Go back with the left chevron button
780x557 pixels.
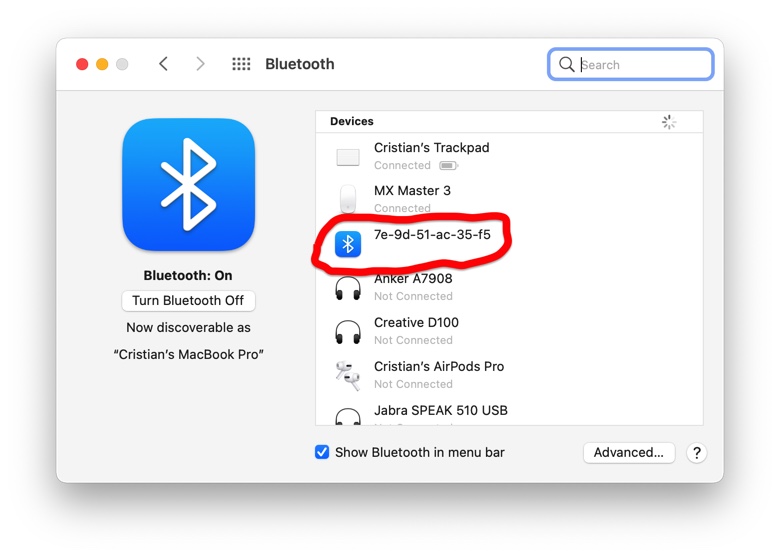click(x=163, y=64)
